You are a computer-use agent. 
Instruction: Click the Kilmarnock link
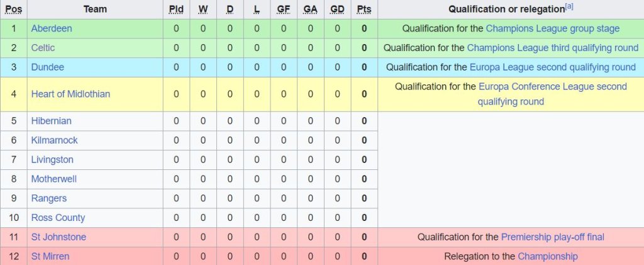click(x=54, y=140)
